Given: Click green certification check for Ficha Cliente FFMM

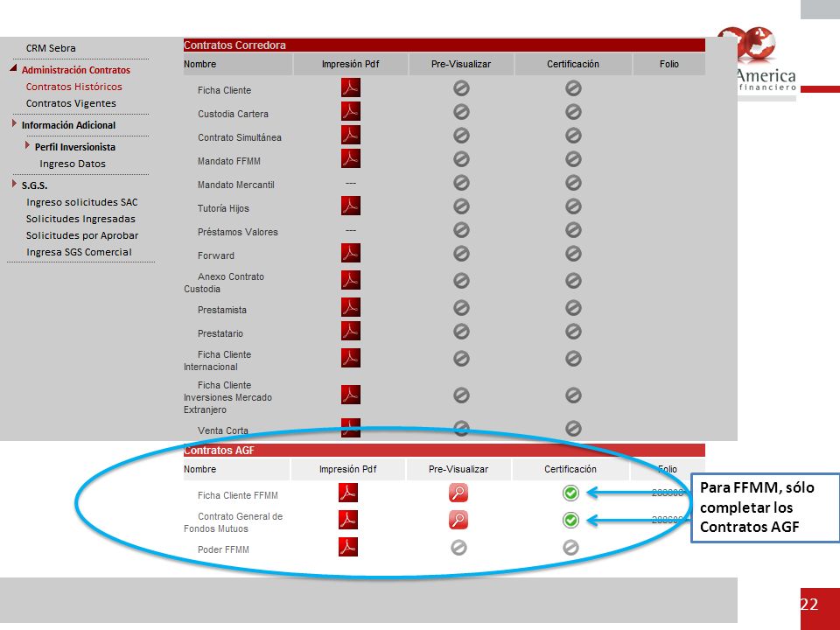Looking at the screenshot, I should point(570,493).
